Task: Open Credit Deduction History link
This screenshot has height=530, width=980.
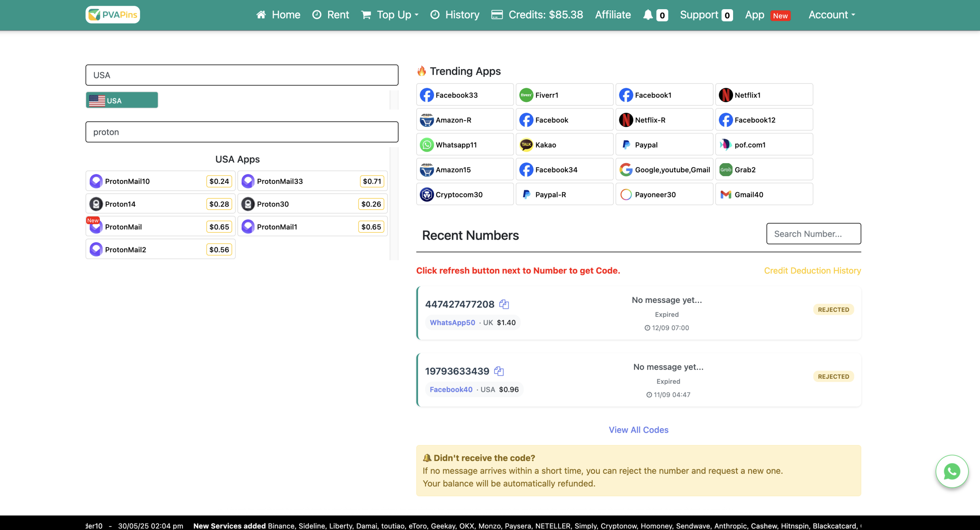Action: tap(812, 270)
